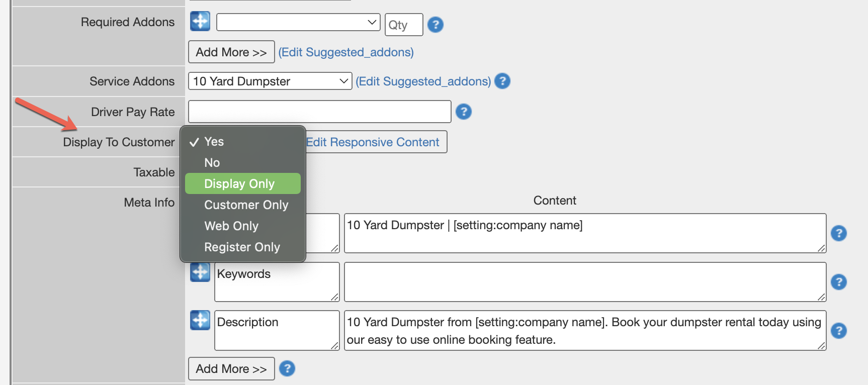Screen dimensions: 868x385
Task: Open the Required Addons dropdown
Action: tap(298, 22)
